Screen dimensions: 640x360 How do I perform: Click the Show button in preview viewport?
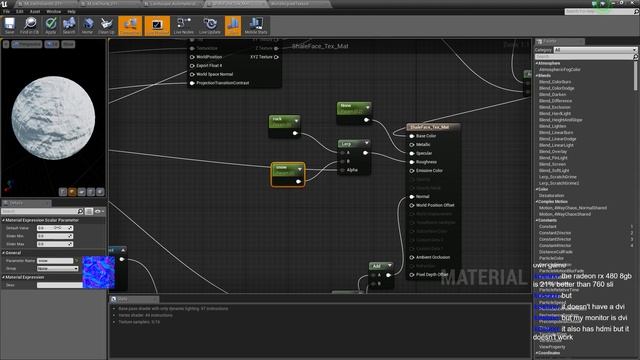pos(68,44)
